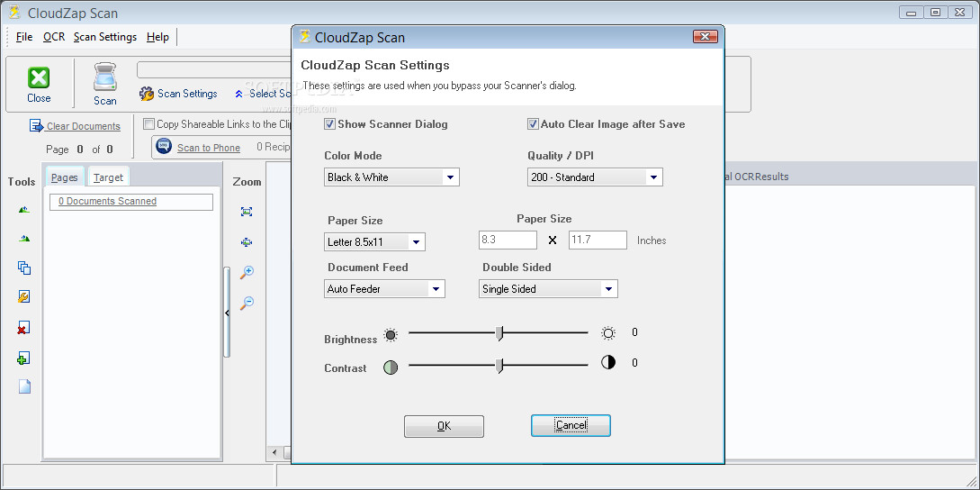980x490 pixels.
Task: Click the mountain-image tool just above the copy-pages icon
Action: (x=23, y=238)
